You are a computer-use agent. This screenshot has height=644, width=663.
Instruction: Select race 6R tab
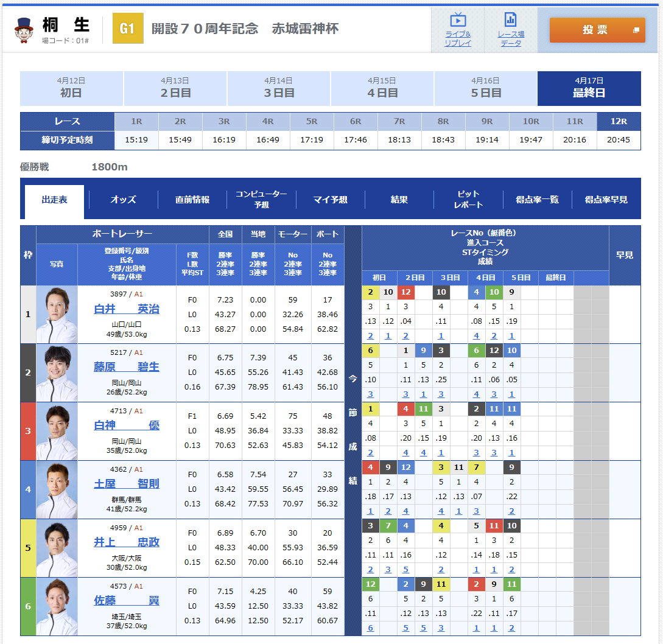(x=356, y=121)
